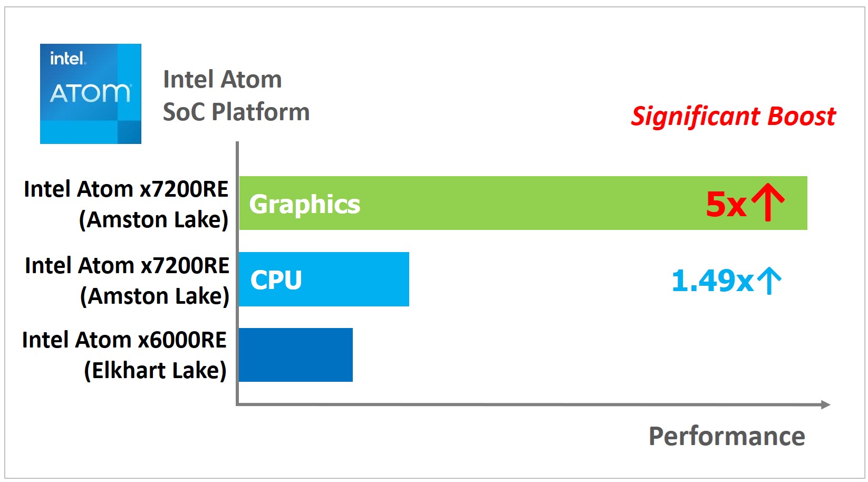Click the red up arrow beside 5x
The width and height of the screenshot is (868, 482).
[x=768, y=203]
